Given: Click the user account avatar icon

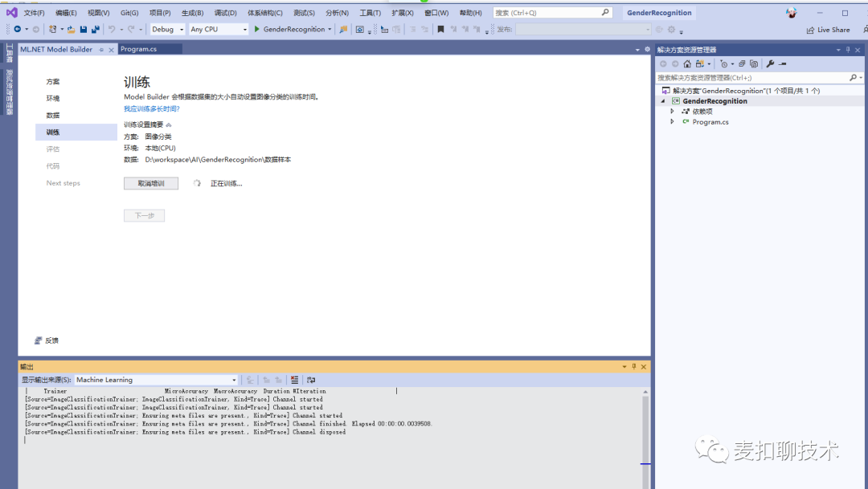Looking at the screenshot, I should 791,13.
